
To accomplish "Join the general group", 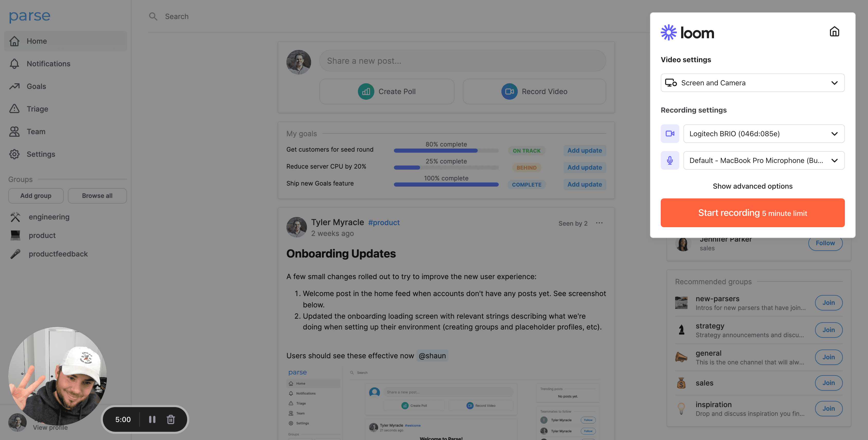I will pos(829,357).
